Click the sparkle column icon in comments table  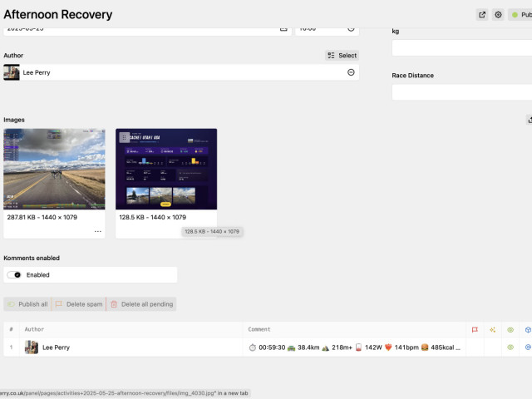(x=493, y=329)
